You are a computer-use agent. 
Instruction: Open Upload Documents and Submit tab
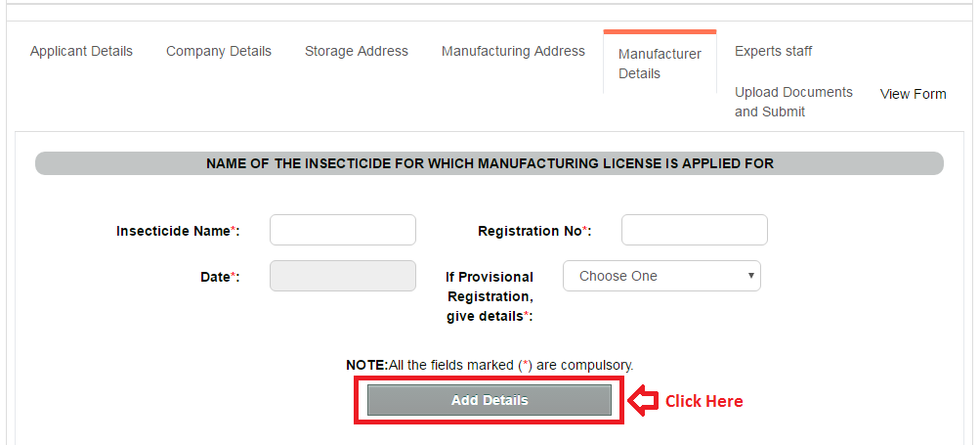[793, 102]
